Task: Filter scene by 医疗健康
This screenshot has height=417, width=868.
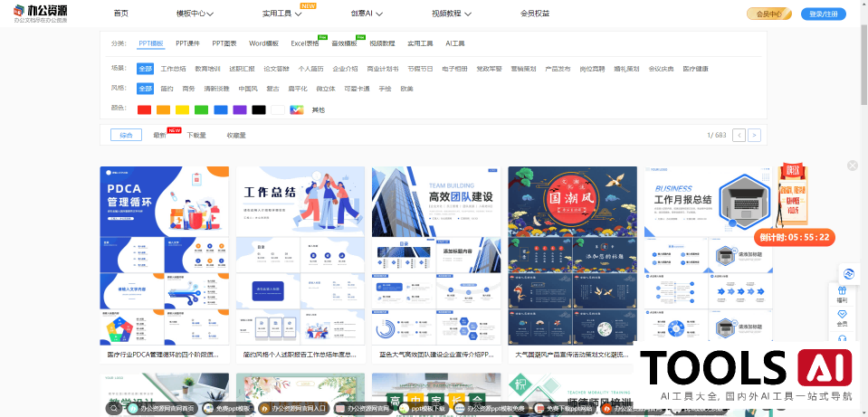Action: [695, 69]
